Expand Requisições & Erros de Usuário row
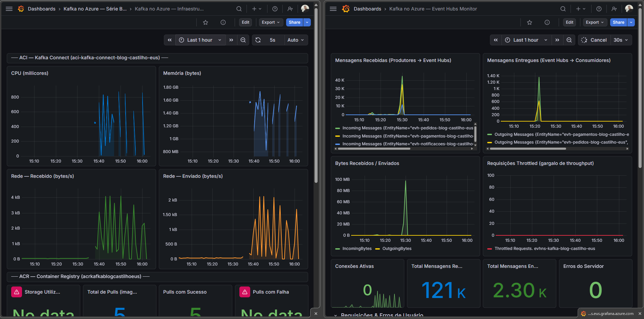644x319 pixels. coord(379,315)
